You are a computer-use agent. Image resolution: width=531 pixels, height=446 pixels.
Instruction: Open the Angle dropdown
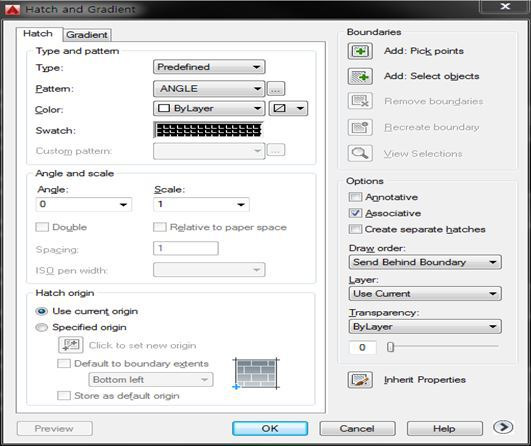[84, 205]
